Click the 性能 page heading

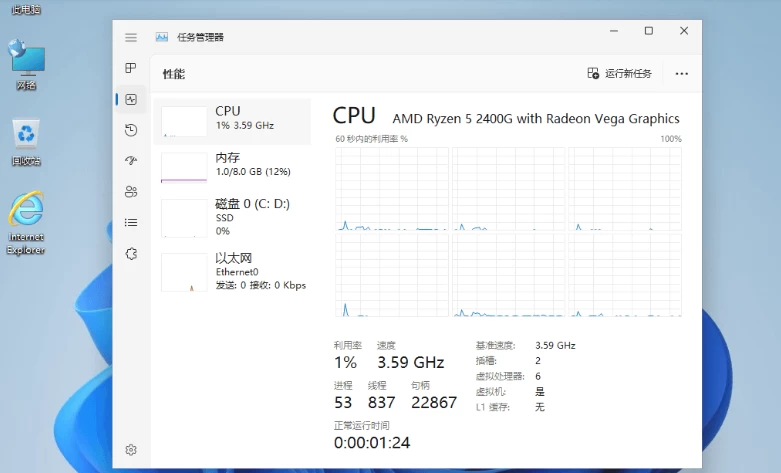[174, 74]
